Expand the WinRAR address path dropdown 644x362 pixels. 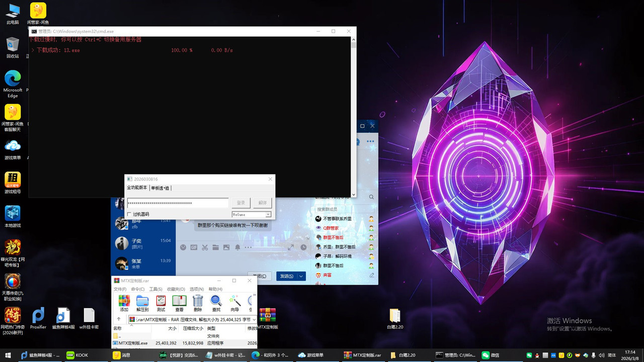pyautogui.click(x=254, y=319)
